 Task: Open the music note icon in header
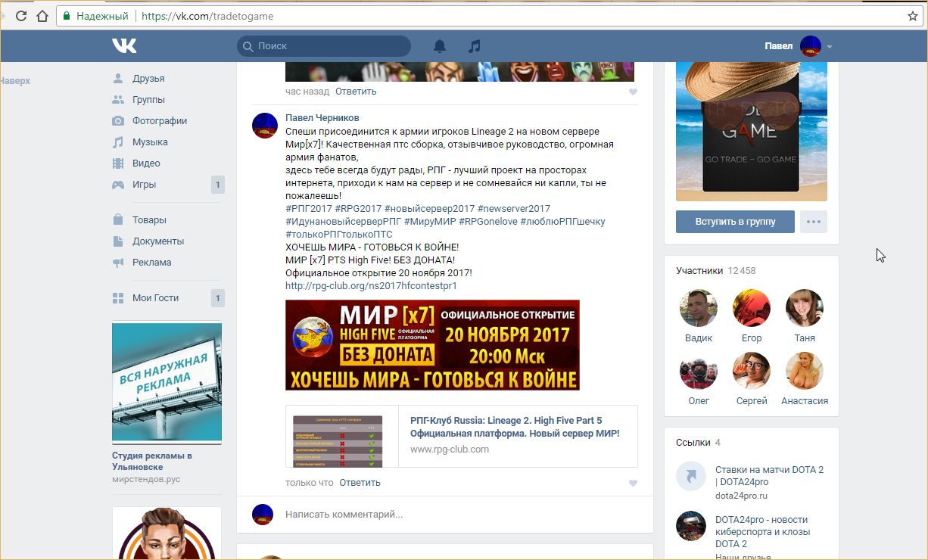pyautogui.click(x=475, y=46)
